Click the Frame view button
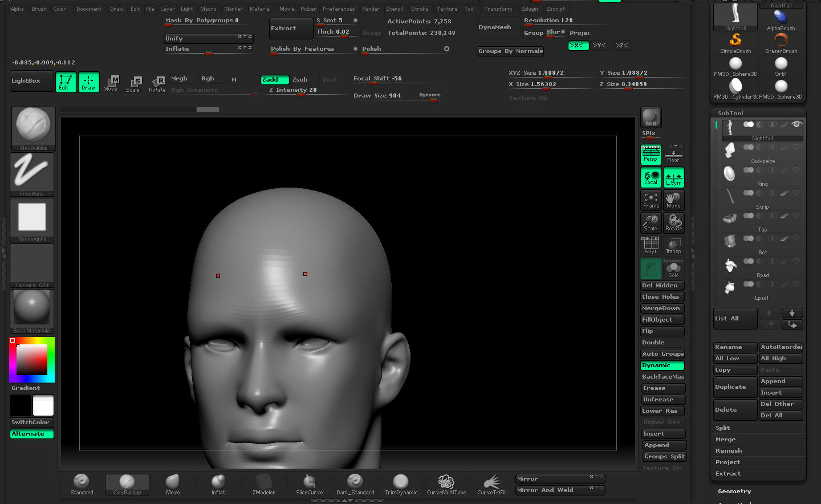 pos(651,200)
